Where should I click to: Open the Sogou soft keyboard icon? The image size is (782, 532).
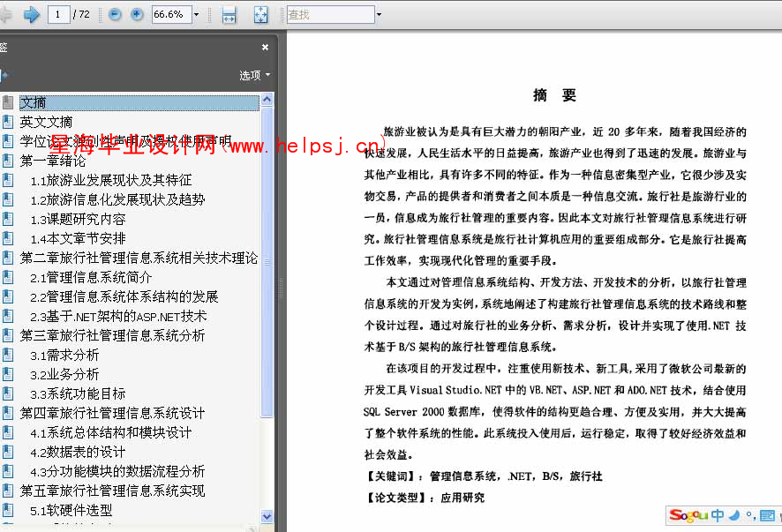pos(767,515)
